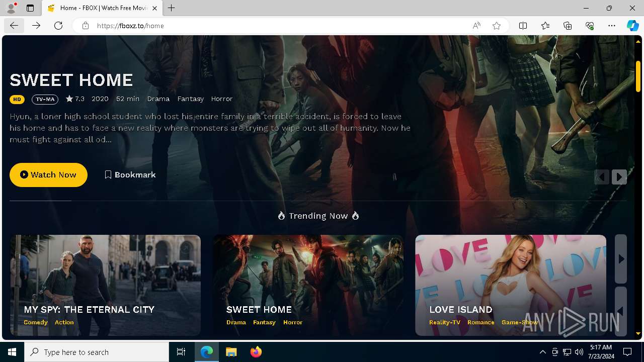644x362 pixels.
Task: Open My Spy: The Eternal City card
Action: click(x=105, y=285)
